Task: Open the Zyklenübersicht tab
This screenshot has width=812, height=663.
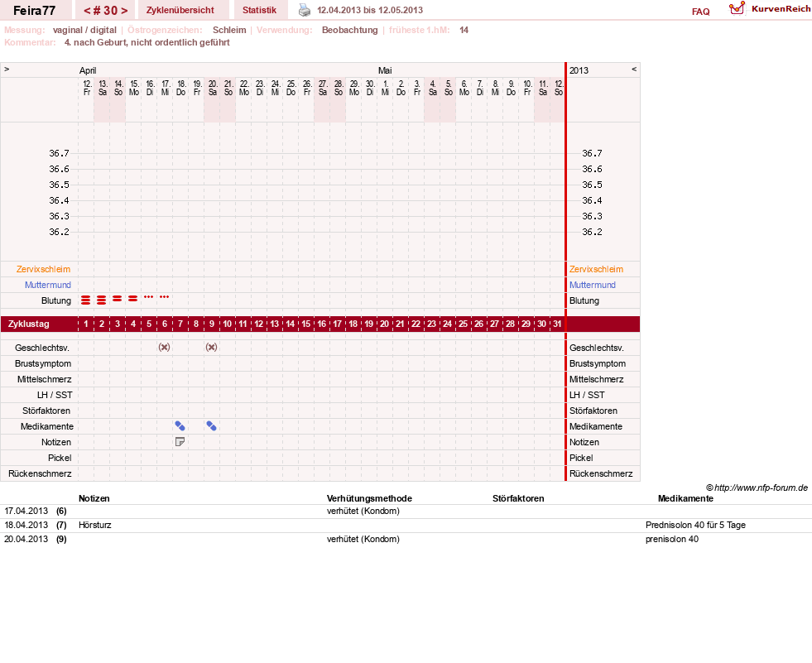Action: (180, 10)
